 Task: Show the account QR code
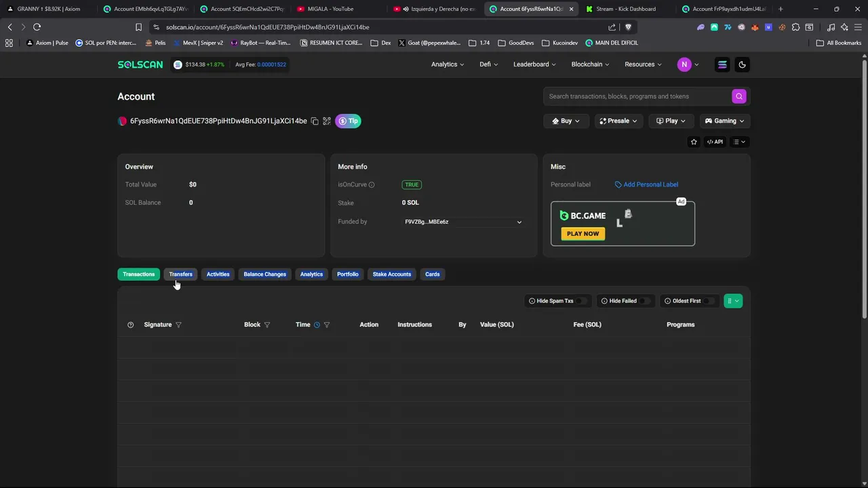tap(327, 121)
